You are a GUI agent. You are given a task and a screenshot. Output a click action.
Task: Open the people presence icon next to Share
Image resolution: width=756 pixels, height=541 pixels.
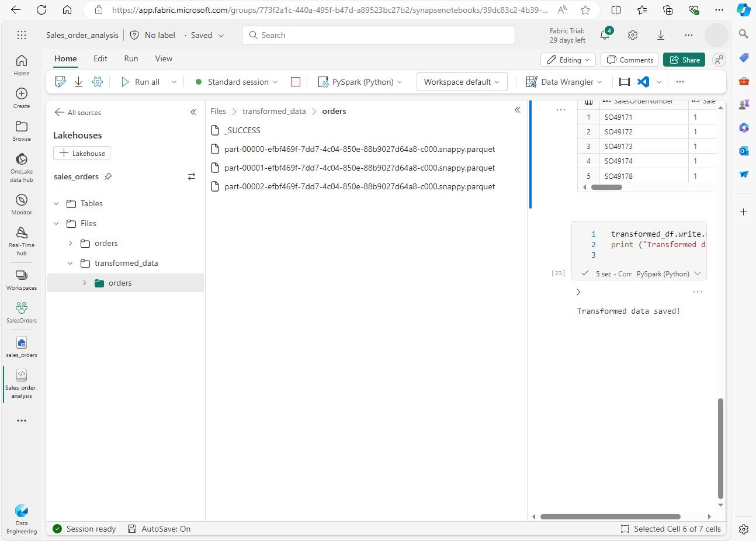click(719, 60)
